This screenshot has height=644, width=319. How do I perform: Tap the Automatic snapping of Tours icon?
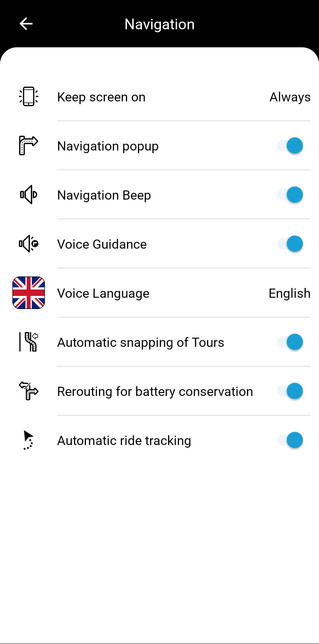29,342
